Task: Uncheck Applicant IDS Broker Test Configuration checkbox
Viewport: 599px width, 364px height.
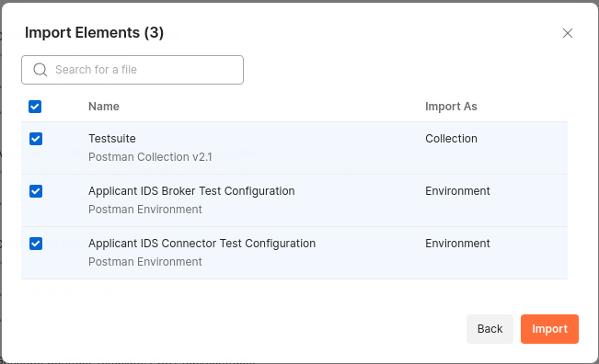Action: (x=36, y=191)
